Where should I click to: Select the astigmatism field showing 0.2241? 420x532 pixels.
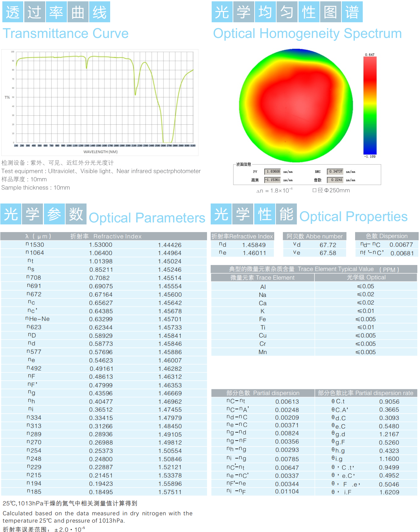335,180
